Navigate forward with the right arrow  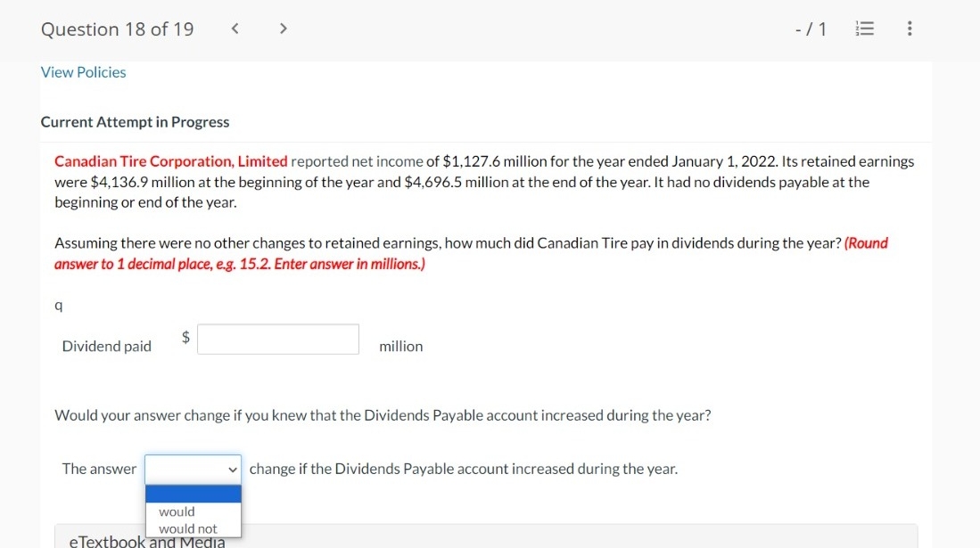(x=283, y=28)
